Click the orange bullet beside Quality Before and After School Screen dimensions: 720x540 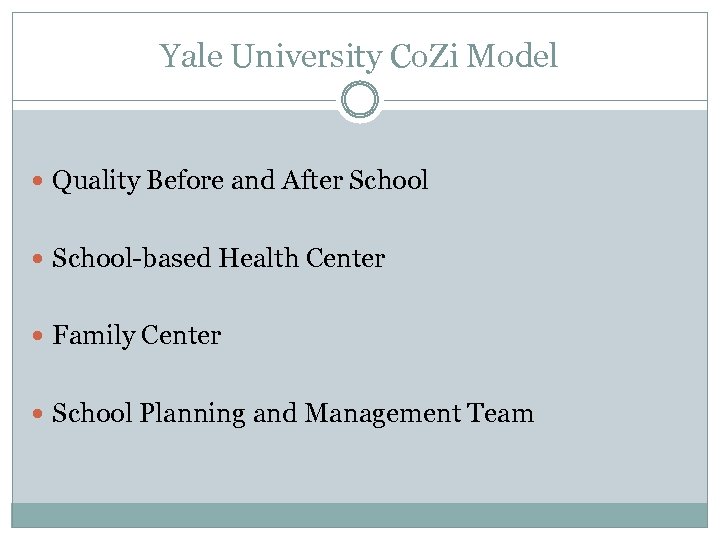point(38,180)
